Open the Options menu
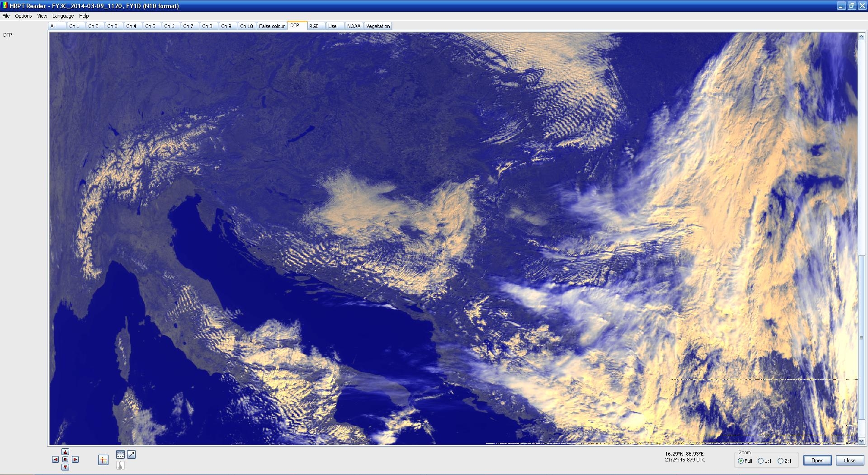Image resolution: width=868 pixels, height=475 pixels. coord(24,16)
